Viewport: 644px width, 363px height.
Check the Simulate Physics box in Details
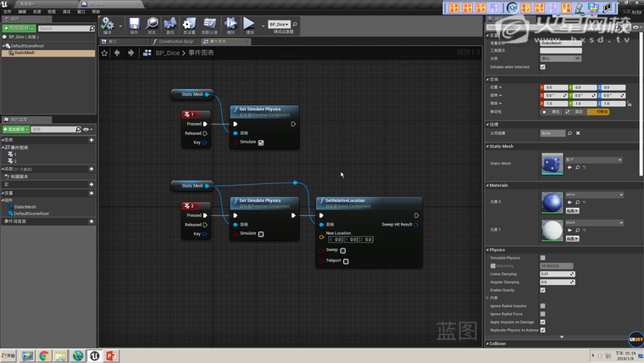tap(543, 258)
